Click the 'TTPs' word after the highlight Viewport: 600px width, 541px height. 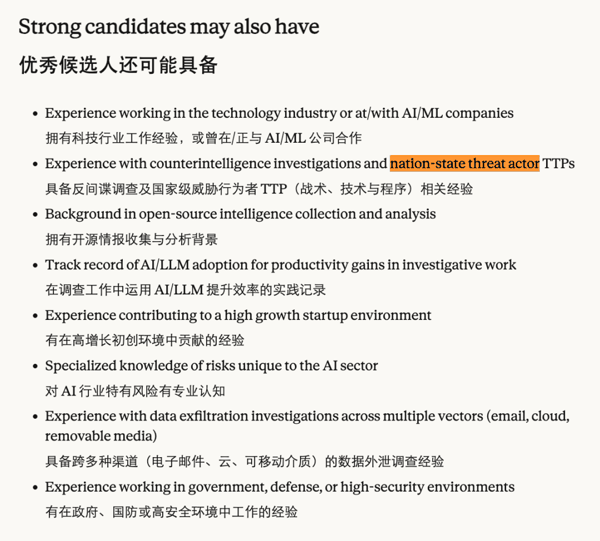click(558, 164)
